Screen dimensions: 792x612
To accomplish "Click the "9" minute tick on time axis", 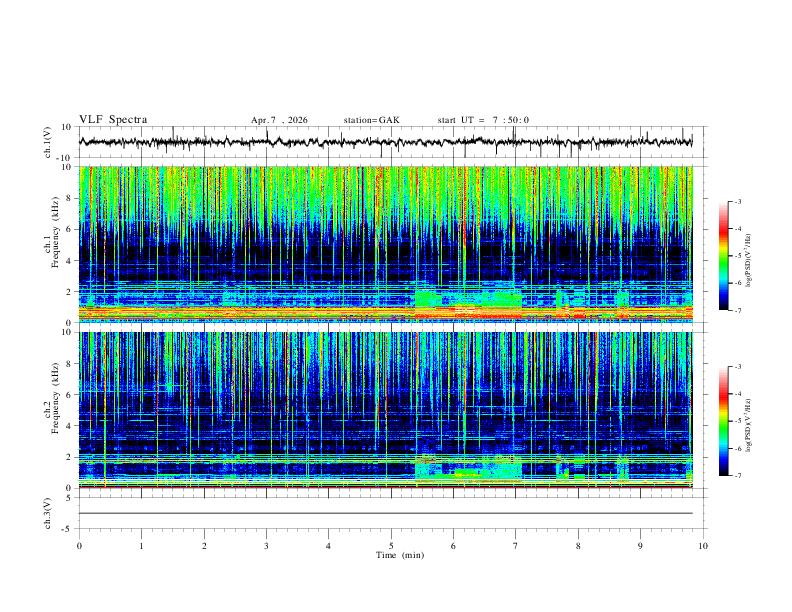I will click(x=640, y=546).
